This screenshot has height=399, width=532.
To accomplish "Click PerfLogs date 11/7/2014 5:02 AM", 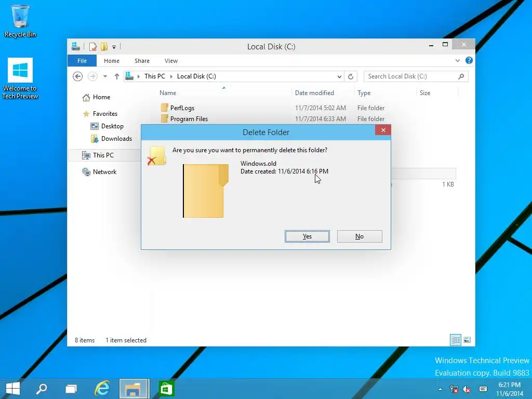I will [320, 108].
